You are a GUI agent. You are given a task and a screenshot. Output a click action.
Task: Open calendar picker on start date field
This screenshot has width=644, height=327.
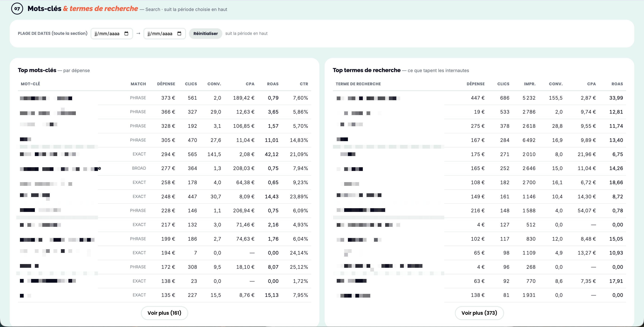click(126, 34)
